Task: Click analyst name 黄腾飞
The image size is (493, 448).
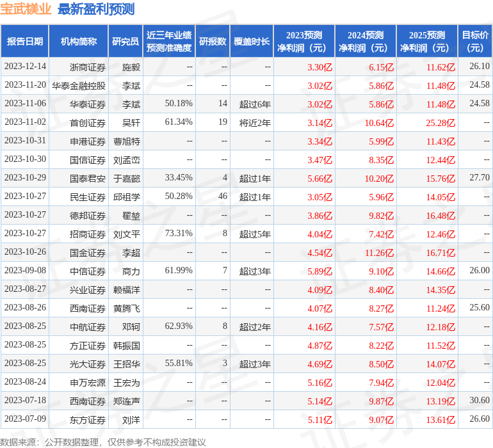Action: [x=127, y=308]
